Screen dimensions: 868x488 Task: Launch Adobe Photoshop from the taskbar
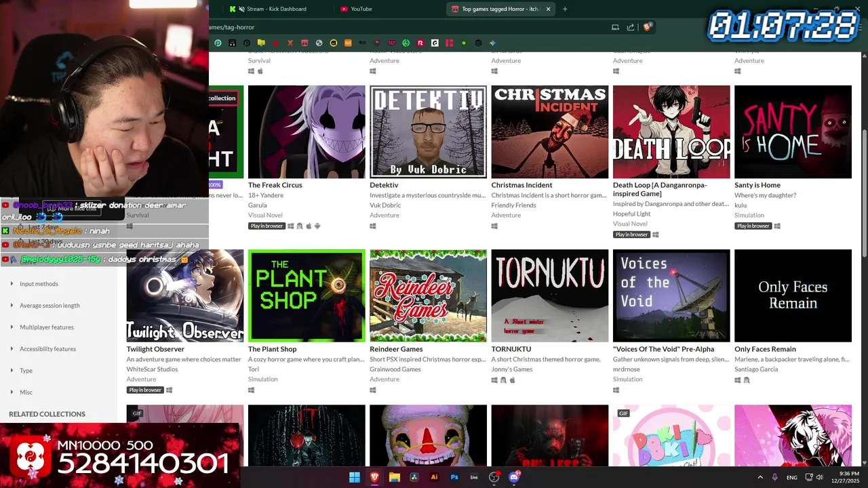coord(454,477)
